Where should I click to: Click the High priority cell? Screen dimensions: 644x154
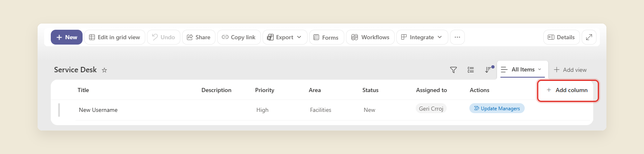pos(263,110)
